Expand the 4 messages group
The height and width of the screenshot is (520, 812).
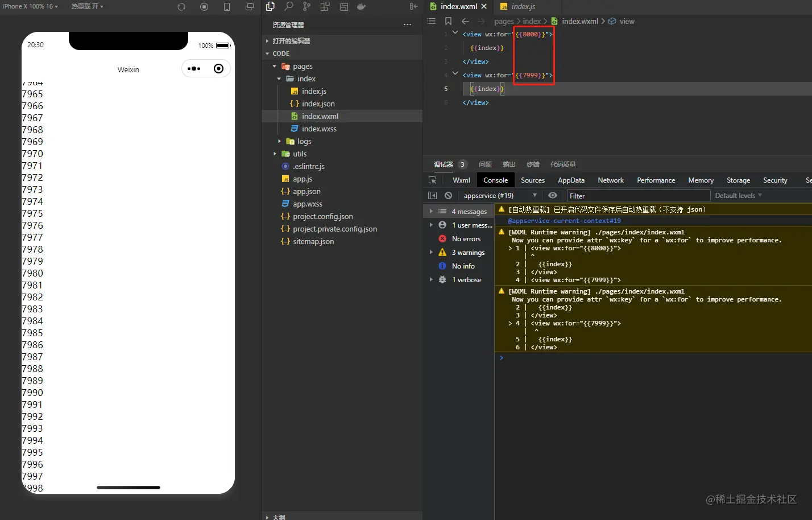(431, 211)
